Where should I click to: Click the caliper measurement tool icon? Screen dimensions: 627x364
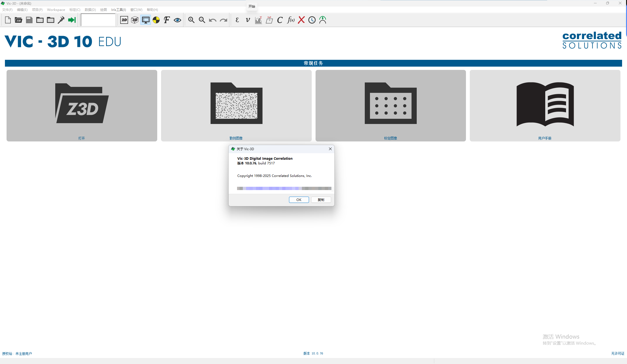tap(61, 20)
